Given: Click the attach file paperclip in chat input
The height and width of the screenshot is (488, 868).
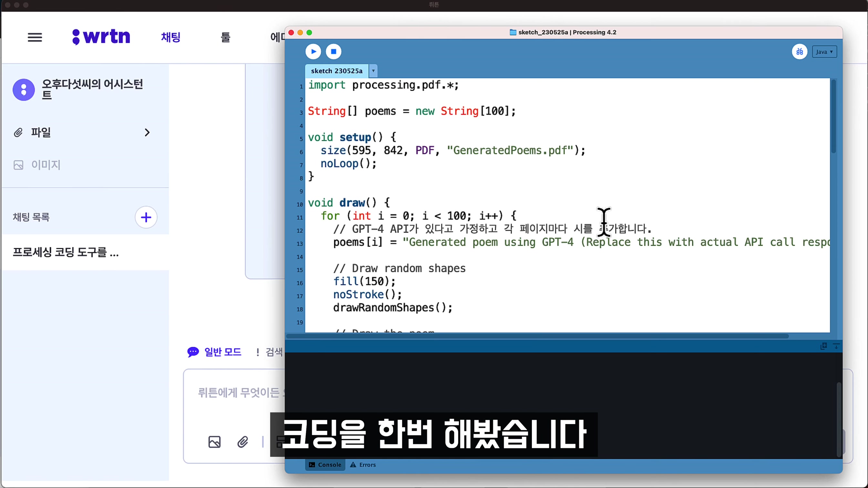Looking at the screenshot, I should point(243,442).
